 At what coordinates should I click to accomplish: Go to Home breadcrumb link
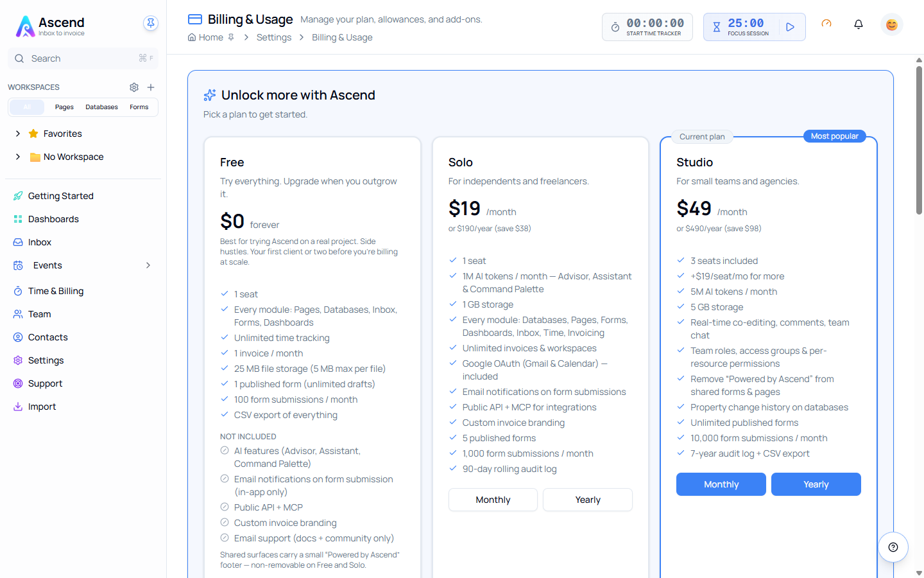click(x=211, y=37)
